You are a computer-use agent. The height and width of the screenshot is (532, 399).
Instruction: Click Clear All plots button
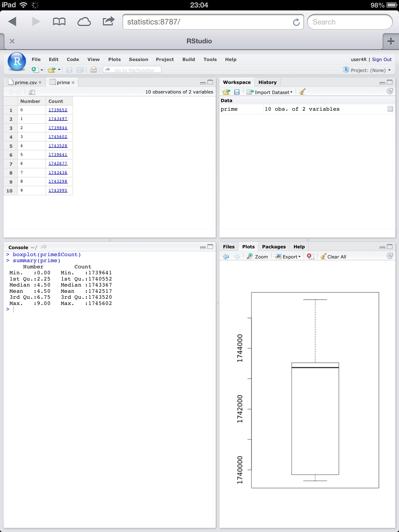333,257
